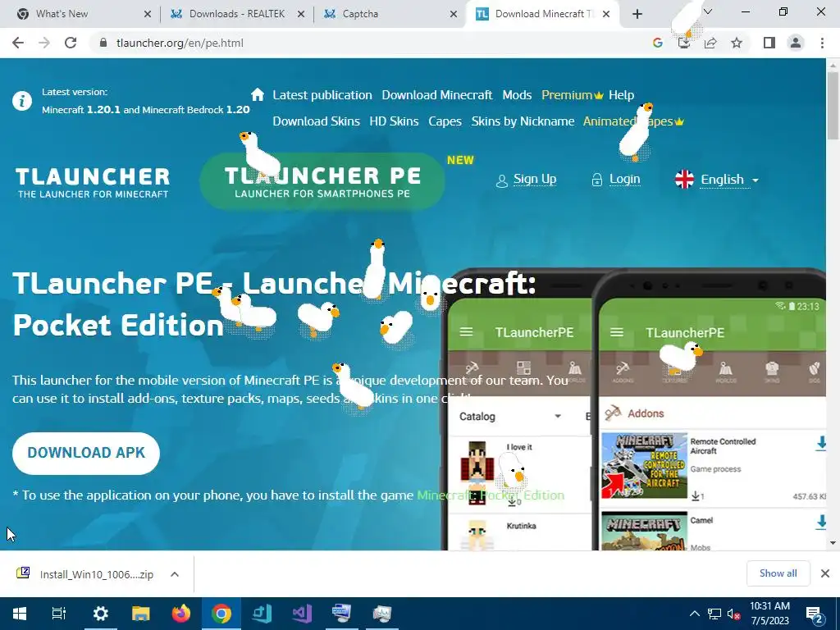Show hidden tray icons chevron
Viewport: 840px width, 630px height.
pyautogui.click(x=694, y=614)
